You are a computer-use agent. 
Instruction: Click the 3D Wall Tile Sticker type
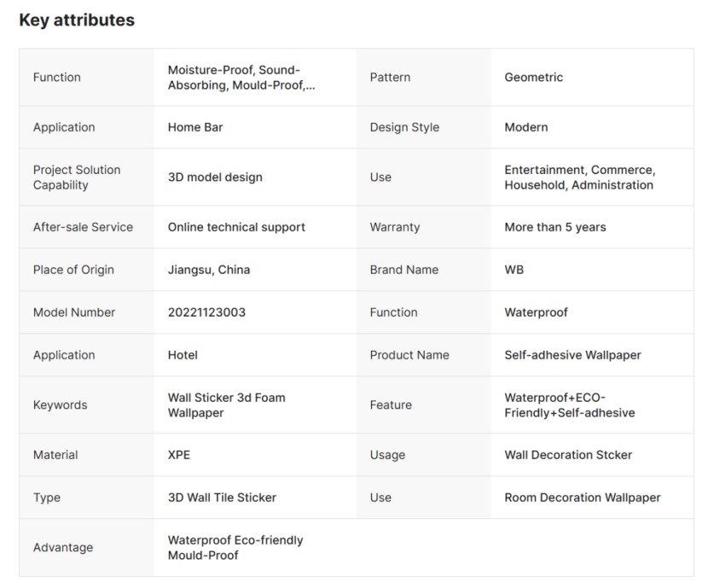[222, 498]
